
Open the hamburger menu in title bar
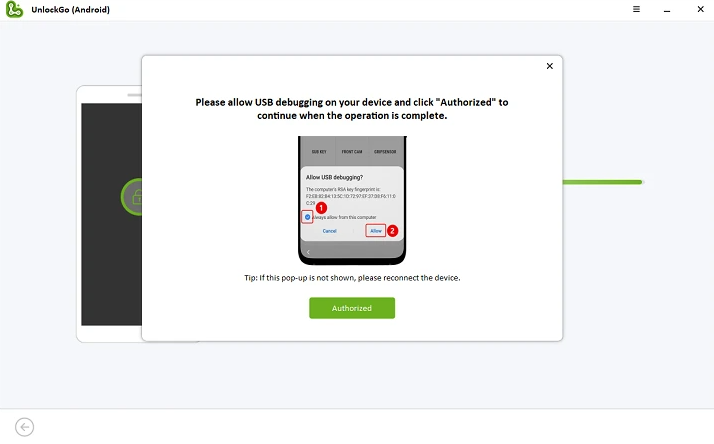point(636,9)
